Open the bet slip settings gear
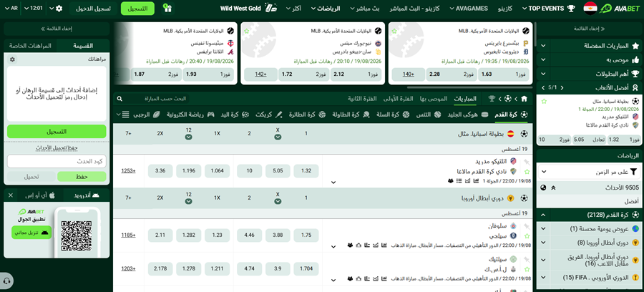Viewport: 644px width, 292px height. (12, 59)
